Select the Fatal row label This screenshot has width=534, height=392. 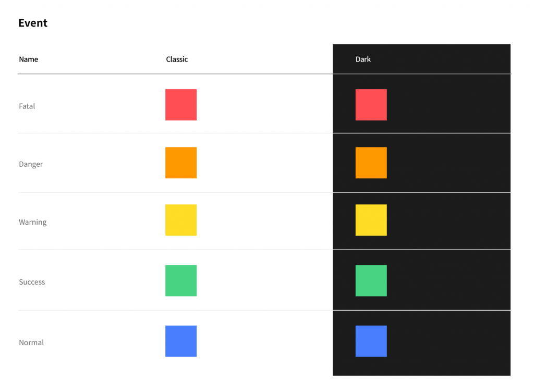(27, 106)
